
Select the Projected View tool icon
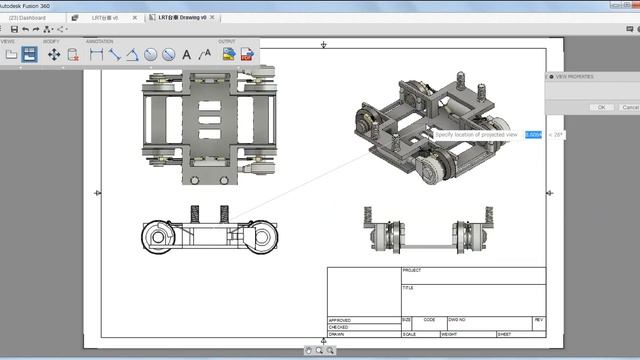29,54
